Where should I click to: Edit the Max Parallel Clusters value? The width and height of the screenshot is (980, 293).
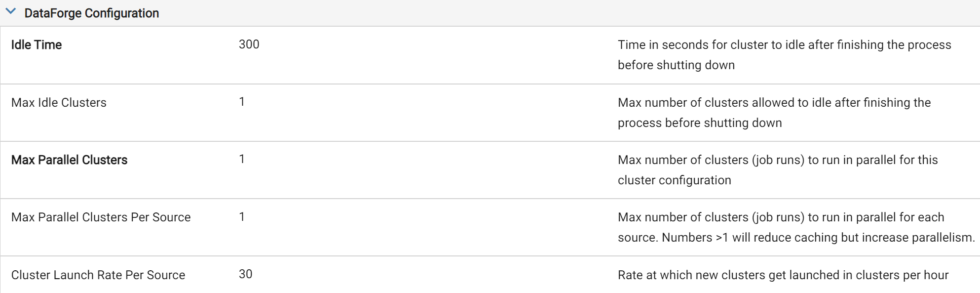tap(242, 159)
